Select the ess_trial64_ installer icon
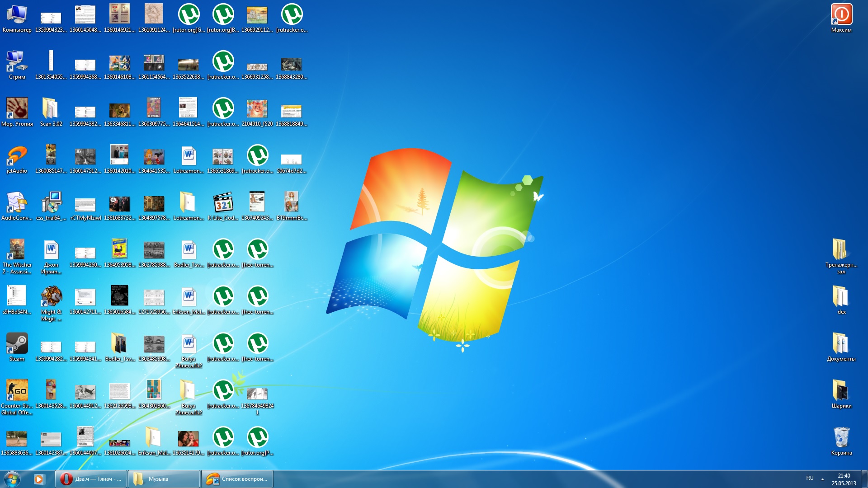Screen dimensions: 868x488 pos(51,206)
